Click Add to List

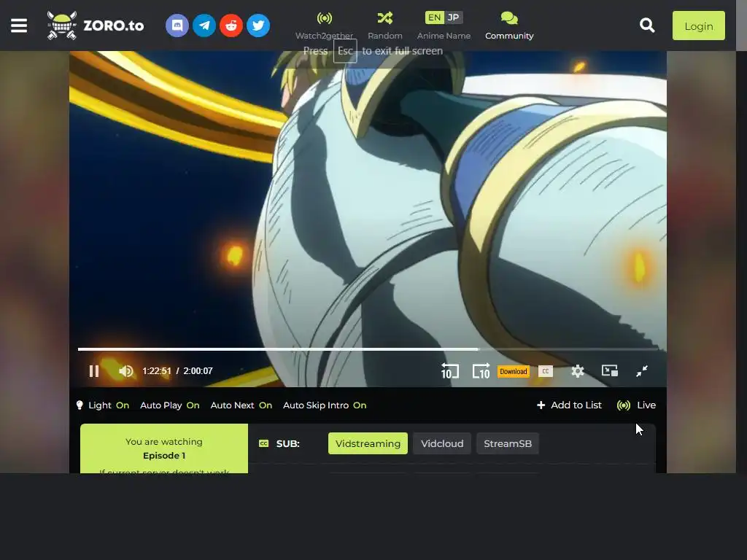coord(569,405)
